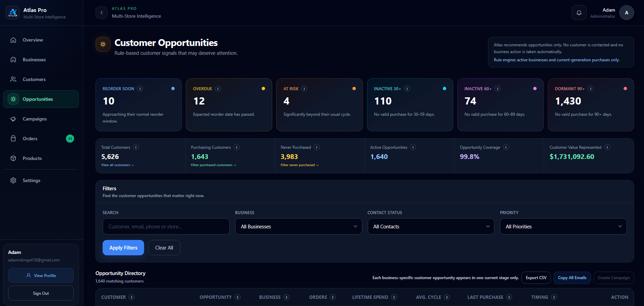This screenshot has width=644, height=306.
Task: Click the Customer Opportunities sun icon
Action: pos(103,44)
